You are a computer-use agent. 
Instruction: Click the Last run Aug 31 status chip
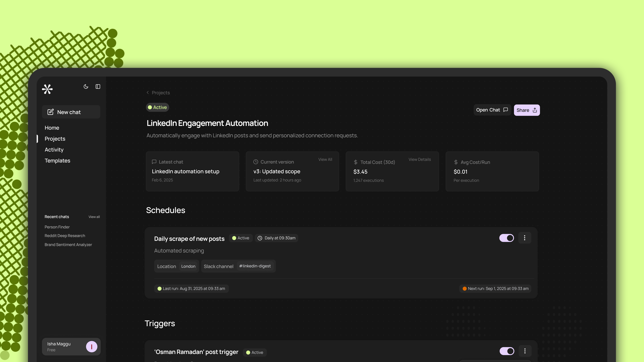pyautogui.click(x=191, y=289)
